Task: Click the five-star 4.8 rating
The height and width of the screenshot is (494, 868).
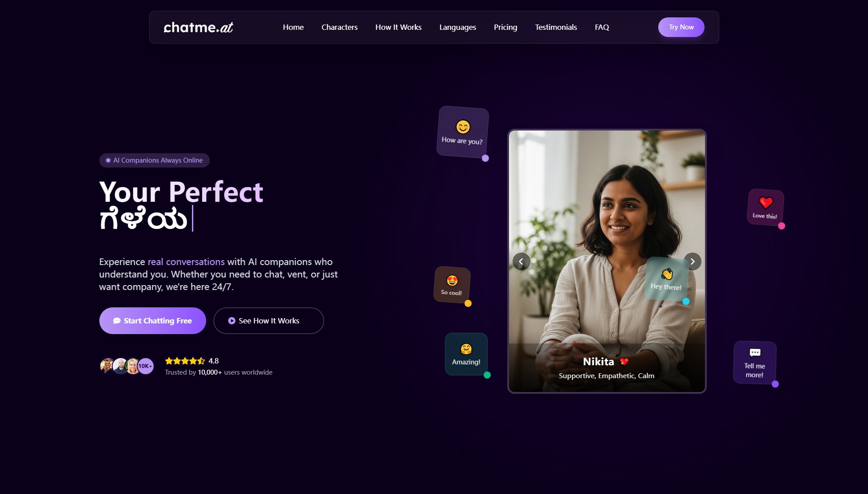Action: 192,361
